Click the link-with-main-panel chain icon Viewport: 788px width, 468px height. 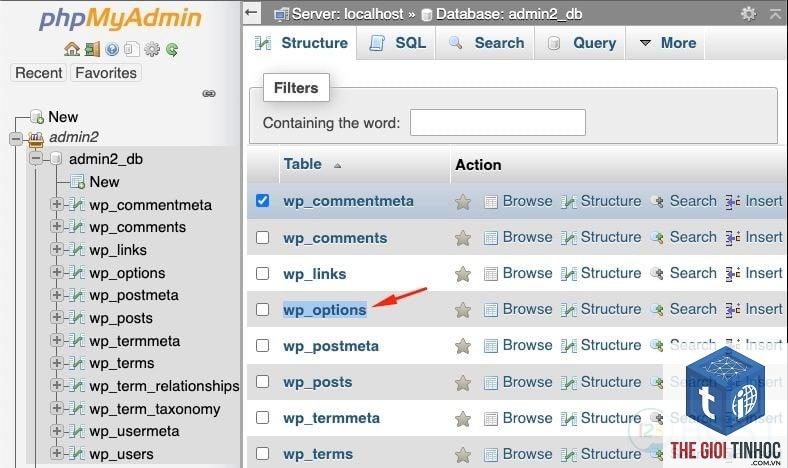point(209,93)
